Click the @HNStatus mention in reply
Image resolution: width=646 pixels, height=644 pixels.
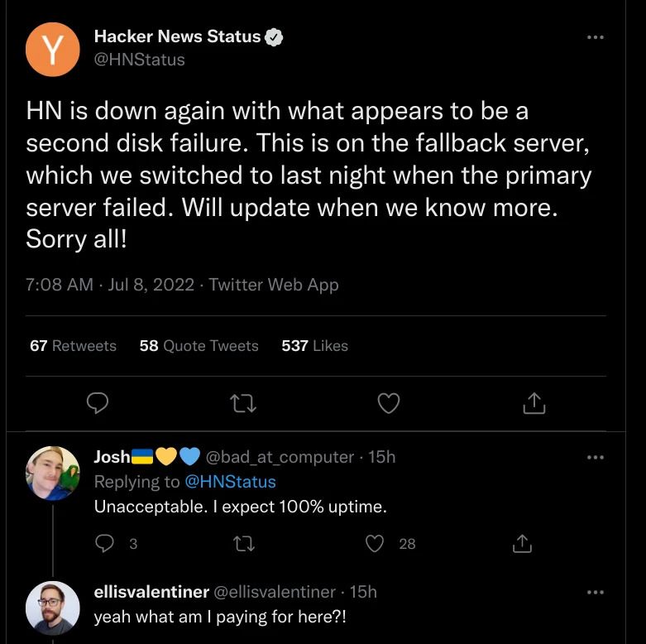[x=230, y=482]
